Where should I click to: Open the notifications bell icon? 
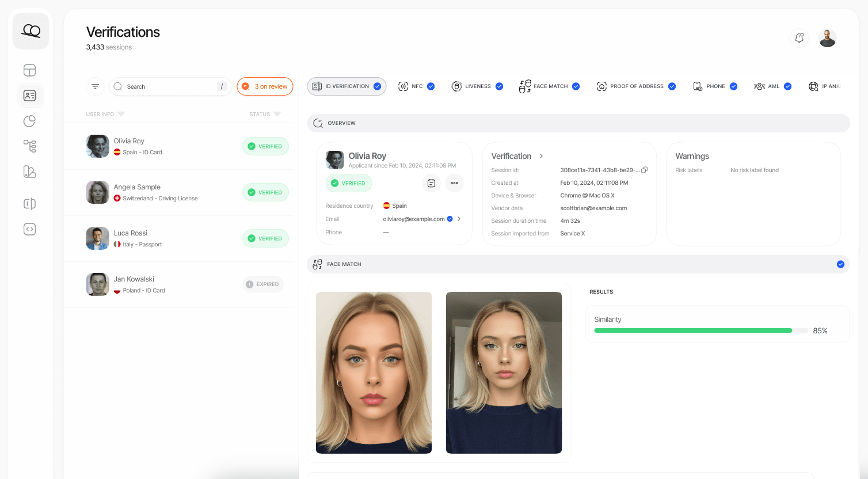click(799, 37)
